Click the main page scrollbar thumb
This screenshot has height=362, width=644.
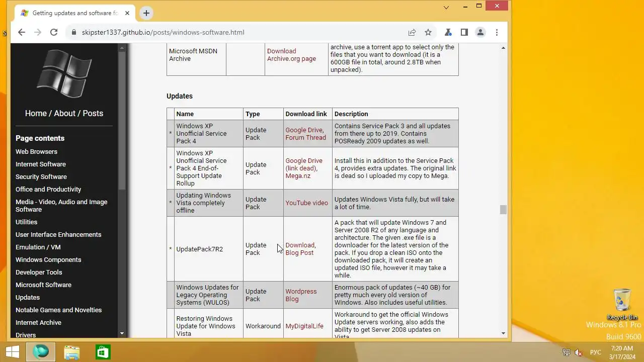pyautogui.click(x=503, y=210)
